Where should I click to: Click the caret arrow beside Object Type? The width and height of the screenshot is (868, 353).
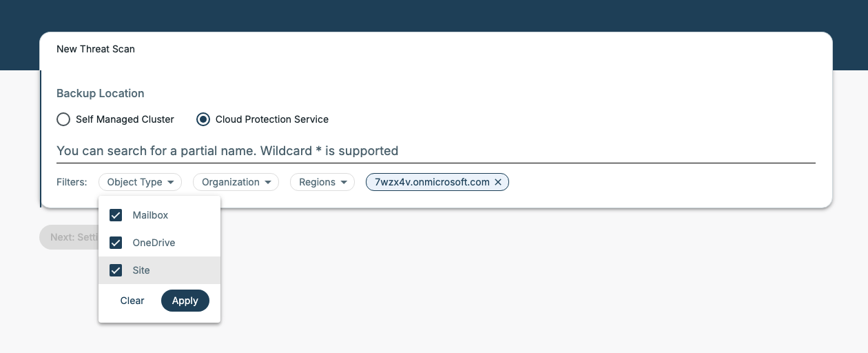coord(171,183)
